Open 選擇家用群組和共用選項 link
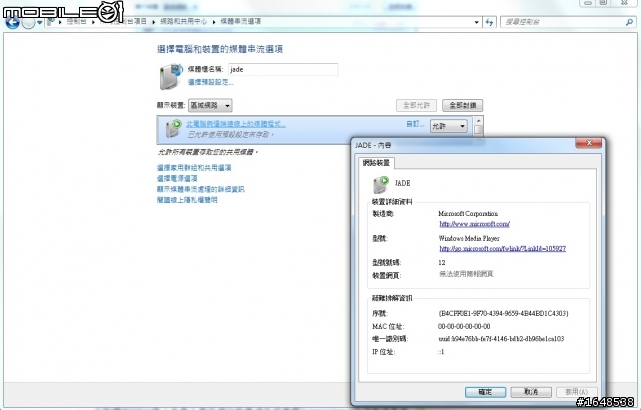 click(x=194, y=168)
